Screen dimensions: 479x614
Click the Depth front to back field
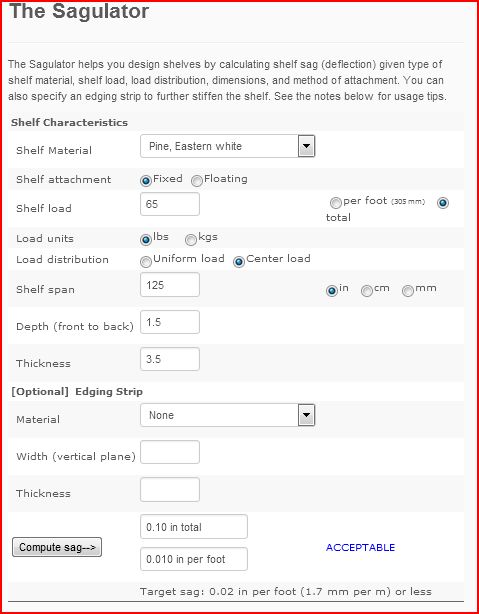point(170,322)
